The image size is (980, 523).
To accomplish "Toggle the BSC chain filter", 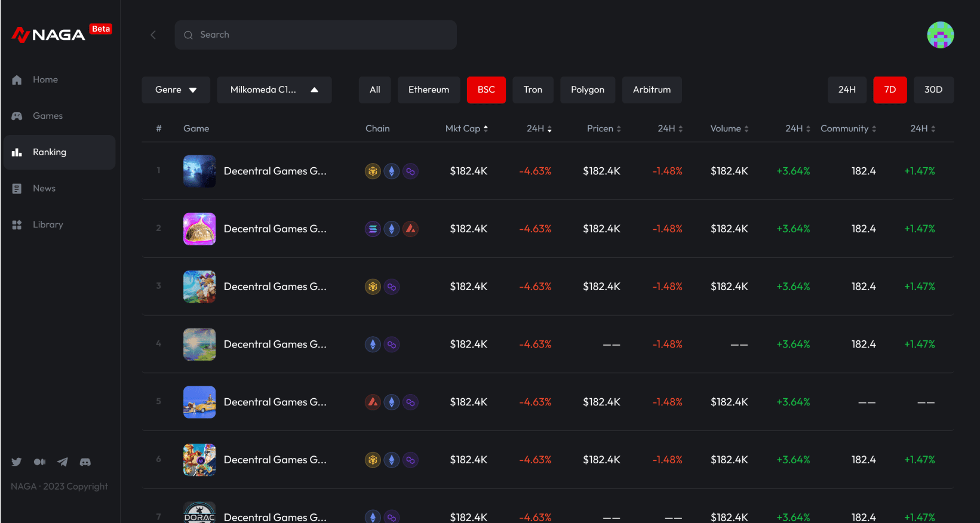I will click(x=486, y=90).
